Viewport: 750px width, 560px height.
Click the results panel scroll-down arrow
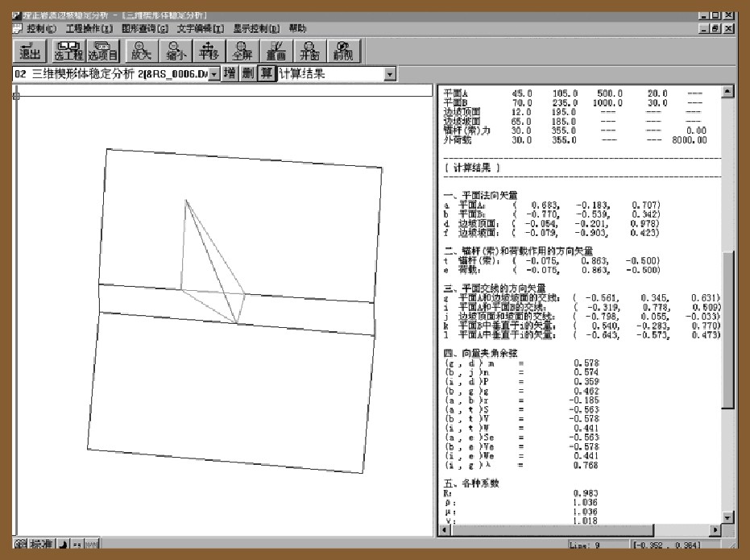pyautogui.click(x=727, y=517)
